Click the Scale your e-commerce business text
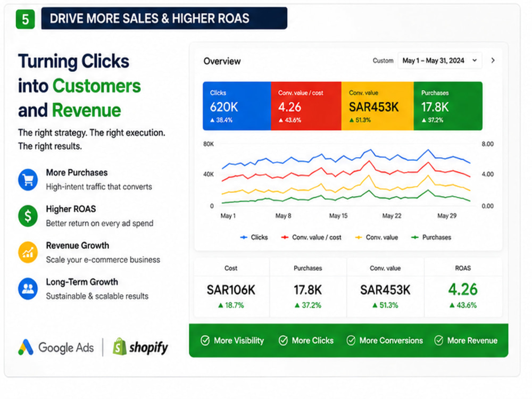Image resolution: width=532 pixels, height=399 pixels. tap(103, 260)
